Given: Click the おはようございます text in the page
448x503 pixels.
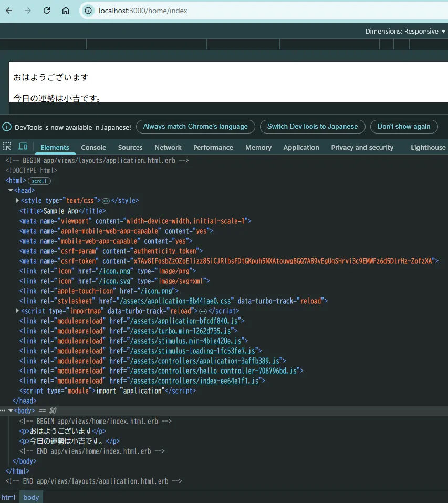Looking at the screenshot, I should pyautogui.click(x=51, y=77).
